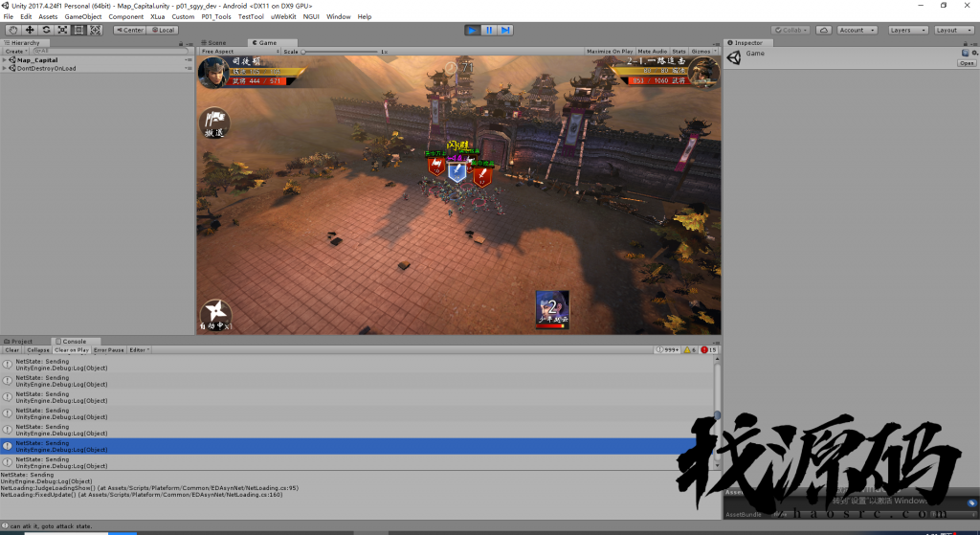
Task: Open Console Editor dropdown
Action: [139, 350]
